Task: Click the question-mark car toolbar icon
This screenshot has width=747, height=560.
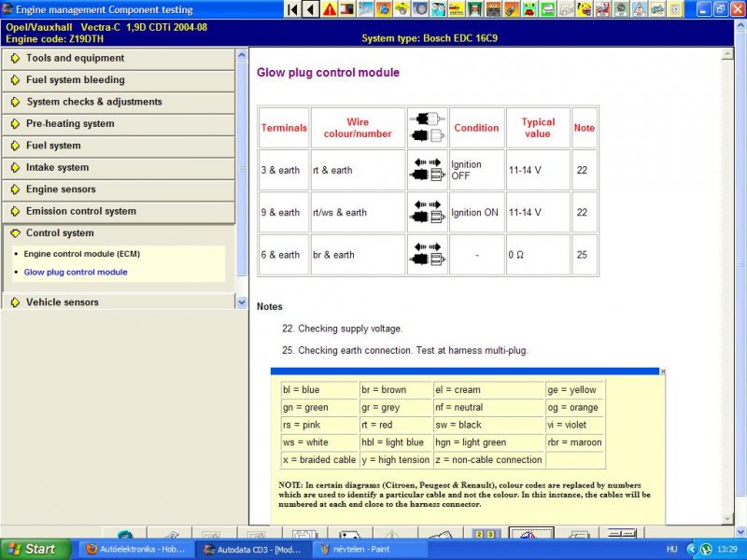Action: (585, 9)
